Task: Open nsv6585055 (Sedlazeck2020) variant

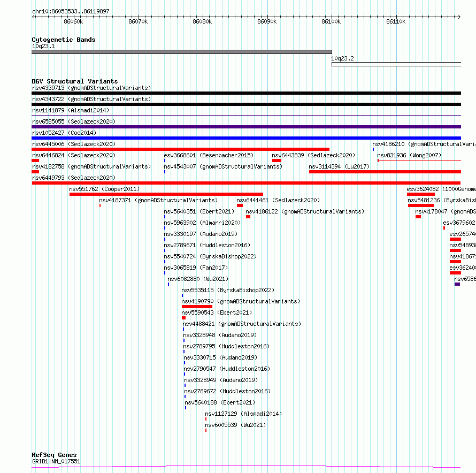Action: click(x=74, y=121)
